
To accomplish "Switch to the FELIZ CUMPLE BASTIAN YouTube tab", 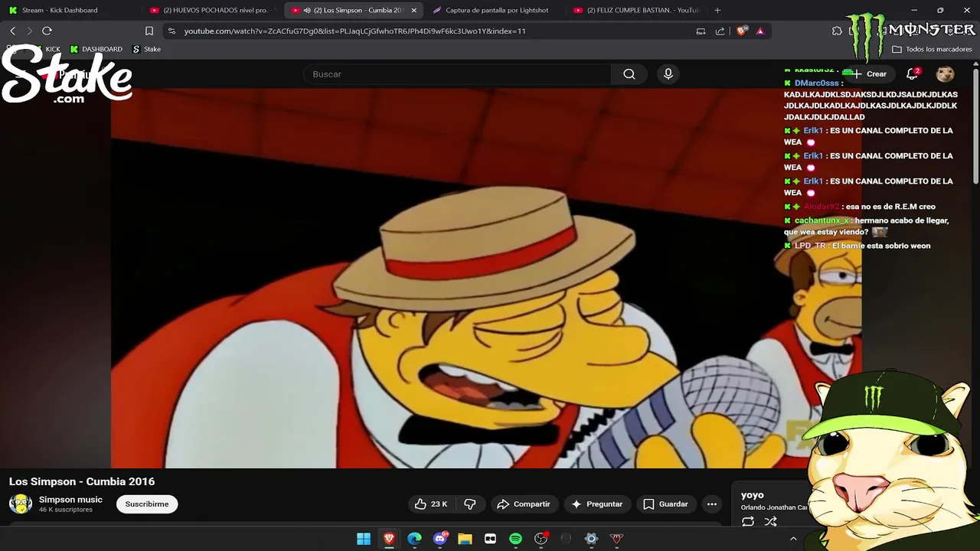I will 637,10.
